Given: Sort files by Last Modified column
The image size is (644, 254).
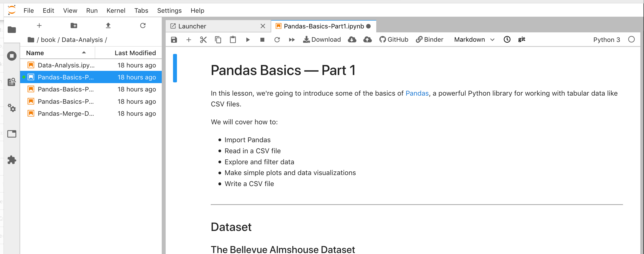Looking at the screenshot, I should click(135, 53).
